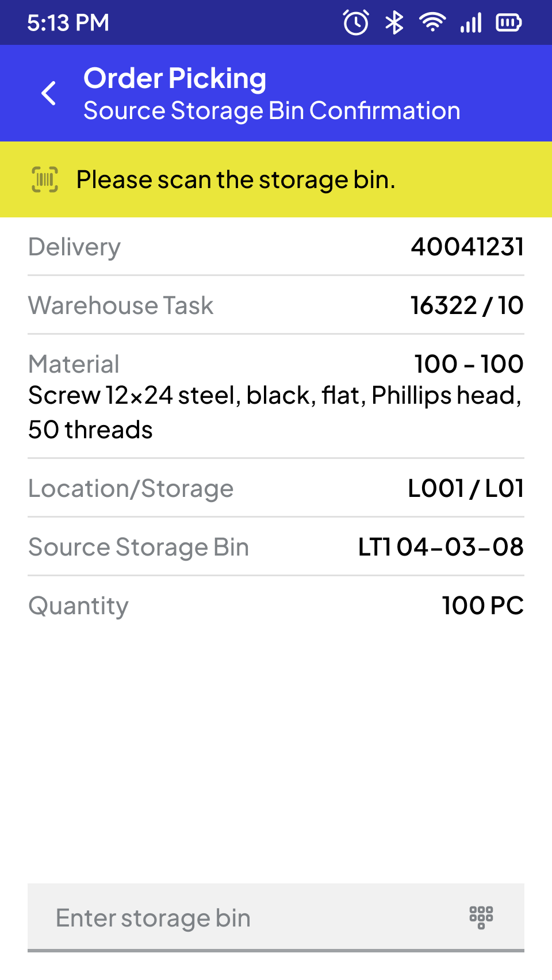Select location value L001 / L01

coord(466,489)
